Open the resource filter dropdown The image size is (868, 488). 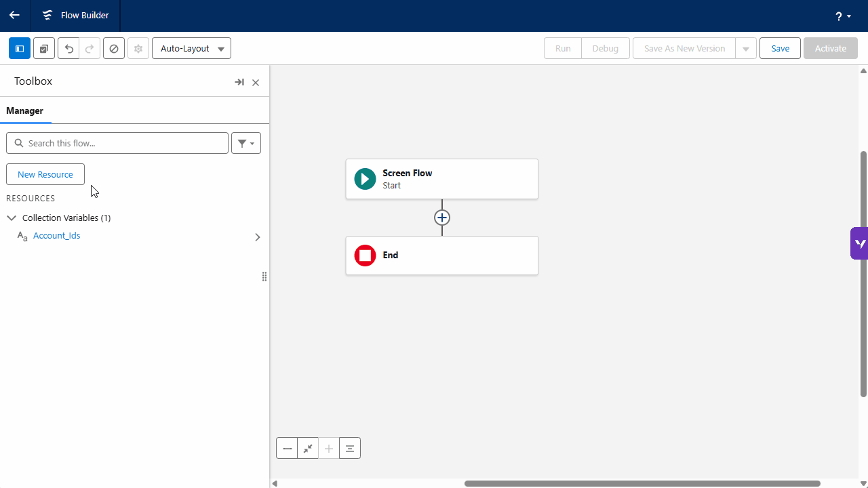coord(246,143)
